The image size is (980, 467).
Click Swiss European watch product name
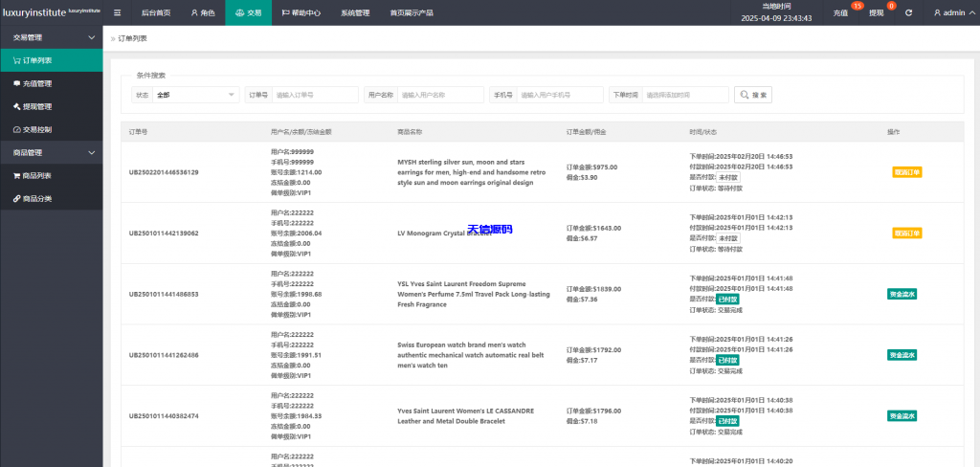pyautogui.click(x=471, y=355)
